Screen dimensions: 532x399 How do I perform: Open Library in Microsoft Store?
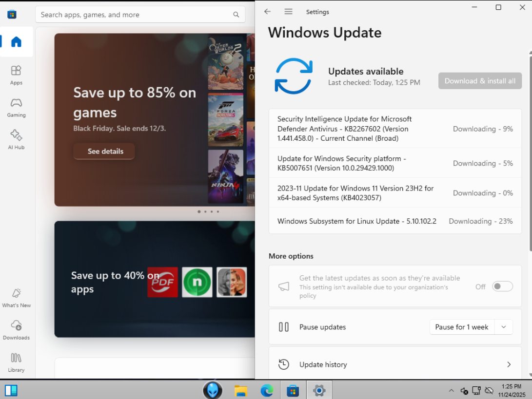tap(16, 362)
